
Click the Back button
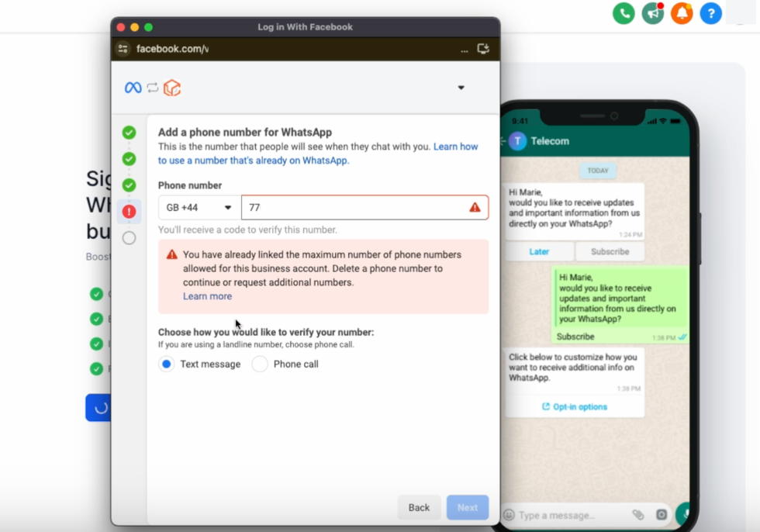pyautogui.click(x=420, y=507)
